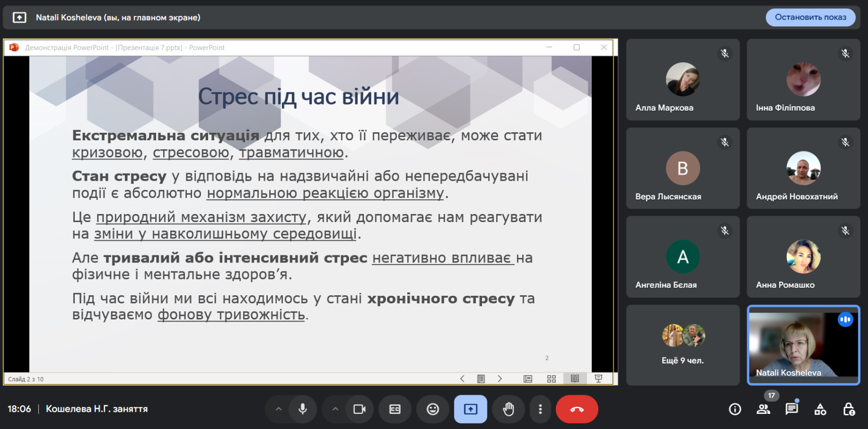Toggle closed captions
This screenshot has height=429, width=868.
coord(395,409)
